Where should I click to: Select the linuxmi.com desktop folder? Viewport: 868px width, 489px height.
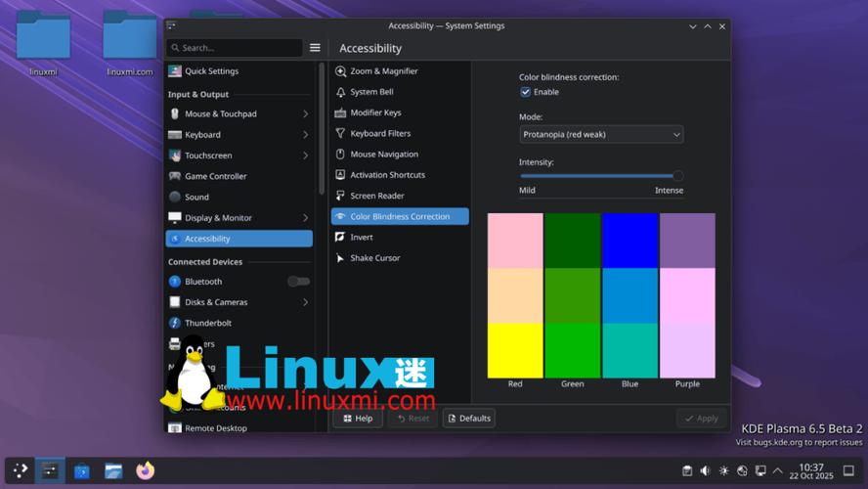point(130,43)
